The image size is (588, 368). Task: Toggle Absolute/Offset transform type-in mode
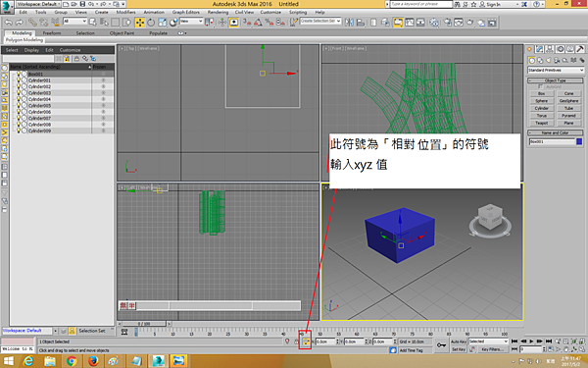coord(306,342)
